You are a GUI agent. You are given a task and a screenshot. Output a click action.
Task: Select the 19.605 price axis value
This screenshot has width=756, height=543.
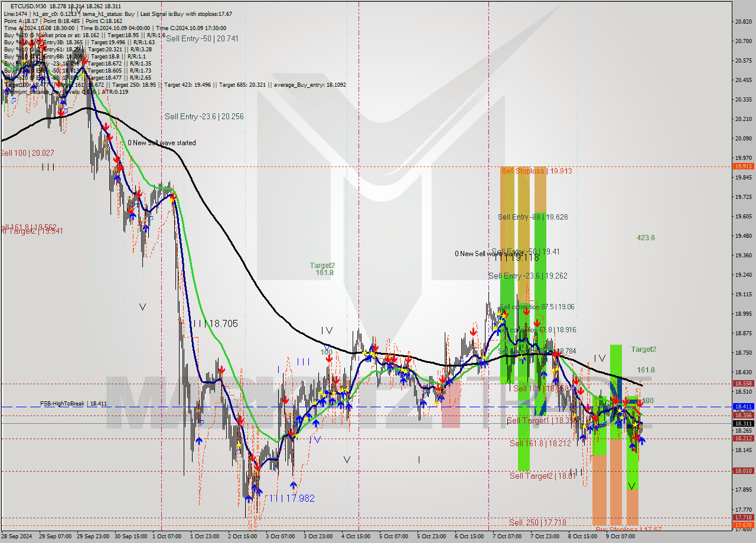click(743, 217)
